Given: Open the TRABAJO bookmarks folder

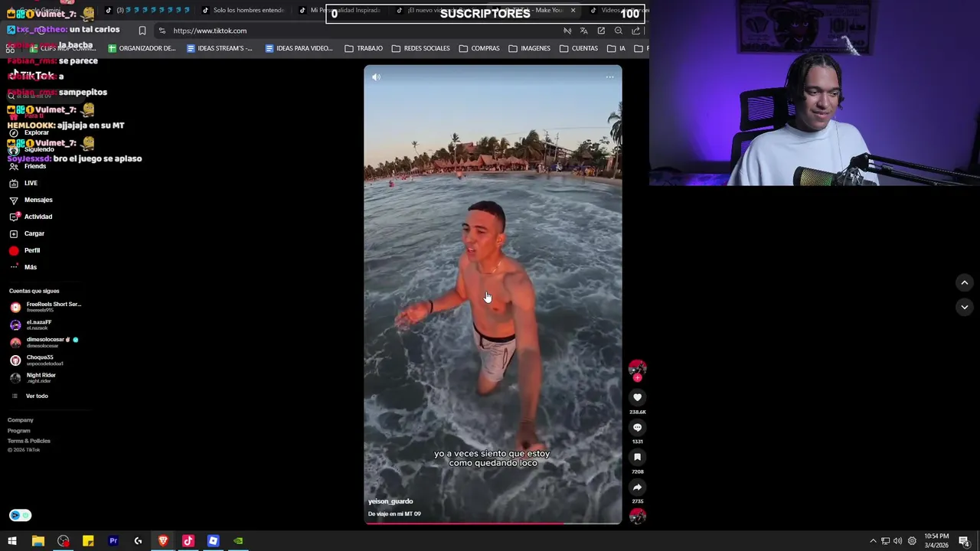Looking at the screenshot, I should pos(364,48).
